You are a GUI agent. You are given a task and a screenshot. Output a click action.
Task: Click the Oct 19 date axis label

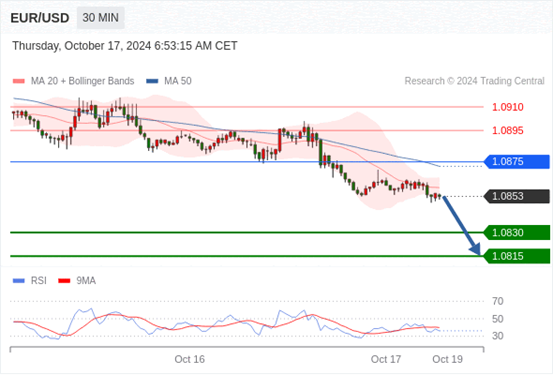[448, 359]
